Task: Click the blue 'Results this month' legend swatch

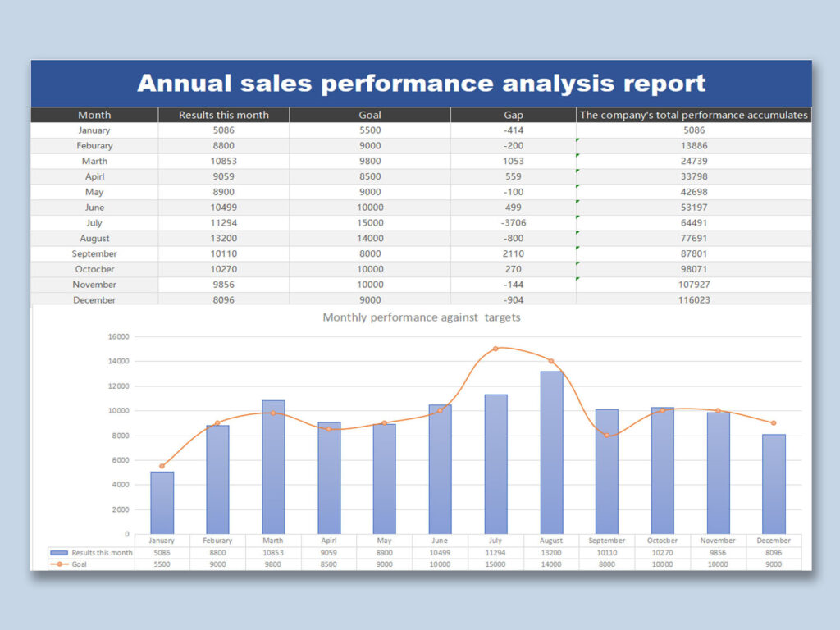Action: tap(60, 553)
